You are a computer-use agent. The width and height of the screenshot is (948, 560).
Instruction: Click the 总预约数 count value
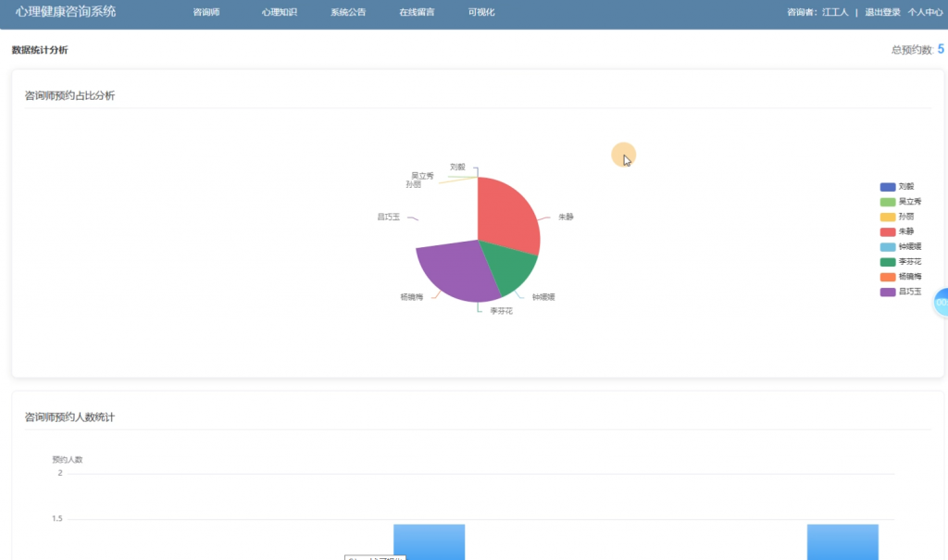[x=941, y=49]
